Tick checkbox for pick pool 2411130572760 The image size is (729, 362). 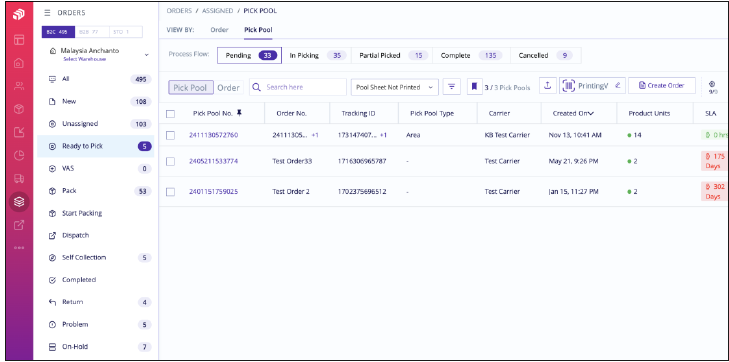coord(171,135)
